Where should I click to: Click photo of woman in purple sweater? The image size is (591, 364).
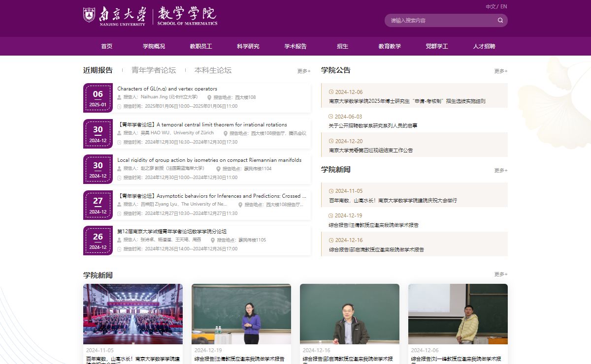tap(241, 314)
